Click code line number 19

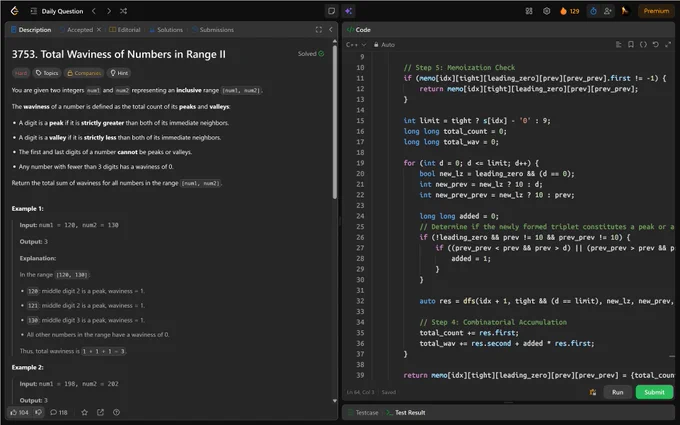coord(360,163)
